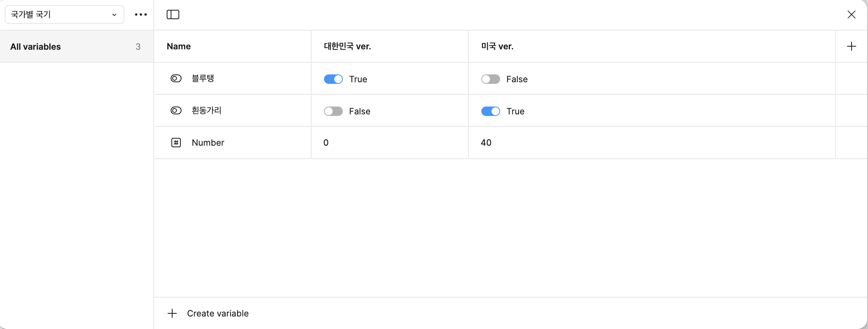
Task: Click the boolean icon beside 흰동가리
Action: coord(176,110)
